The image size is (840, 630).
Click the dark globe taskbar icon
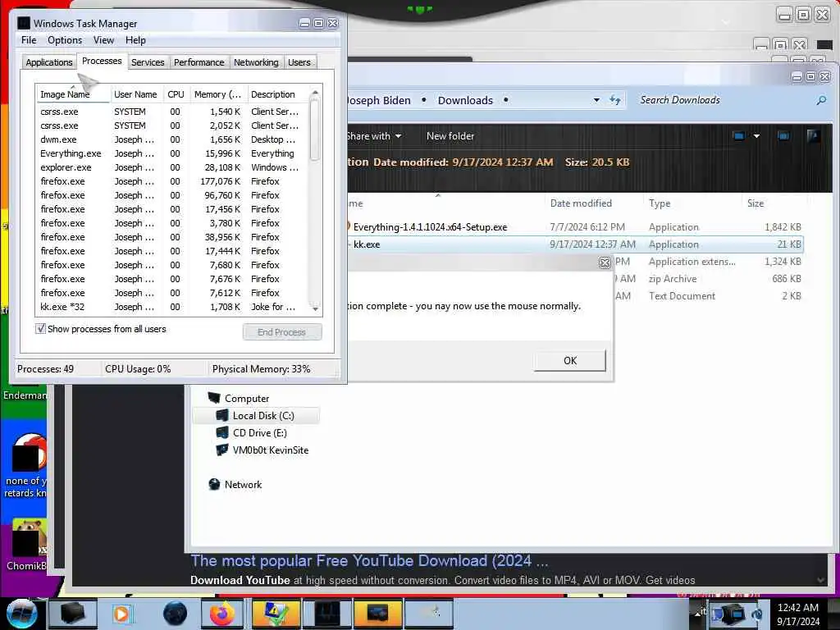[175, 614]
